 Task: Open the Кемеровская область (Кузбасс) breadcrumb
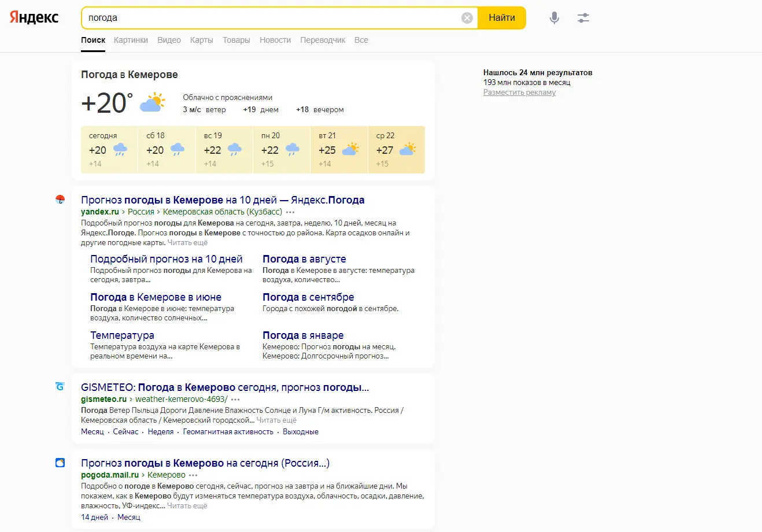click(223, 212)
